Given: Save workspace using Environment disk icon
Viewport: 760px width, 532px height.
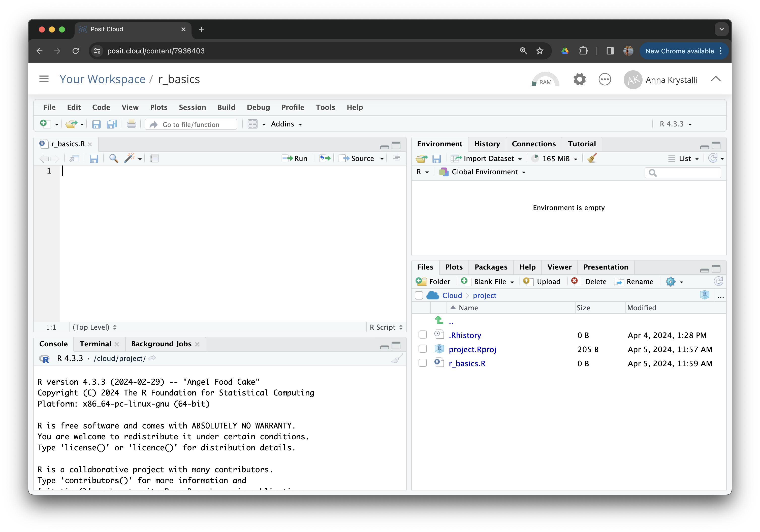Looking at the screenshot, I should (x=437, y=159).
